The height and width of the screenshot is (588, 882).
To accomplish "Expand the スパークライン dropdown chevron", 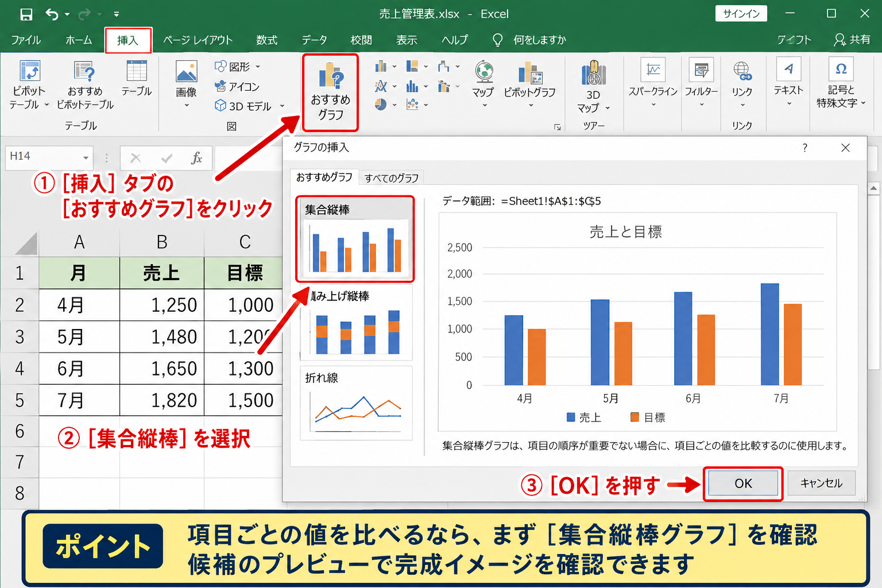I will [x=653, y=105].
